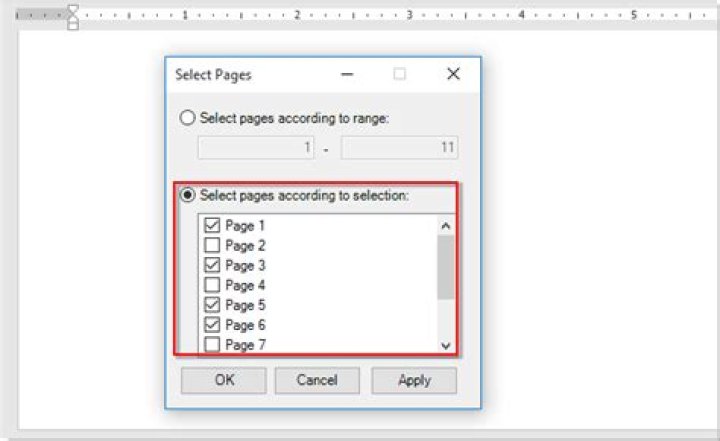The width and height of the screenshot is (720, 441).
Task: Check the Page 2 checkbox
Action: coord(212,246)
